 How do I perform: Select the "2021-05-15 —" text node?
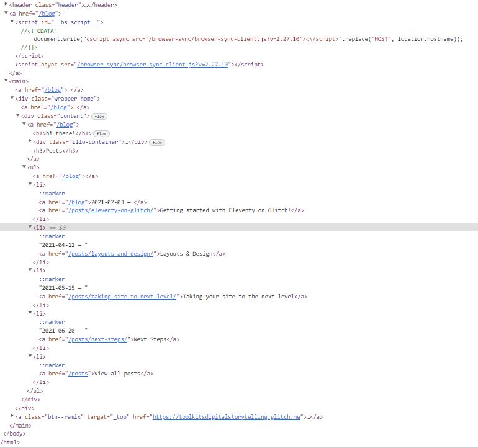63,288
